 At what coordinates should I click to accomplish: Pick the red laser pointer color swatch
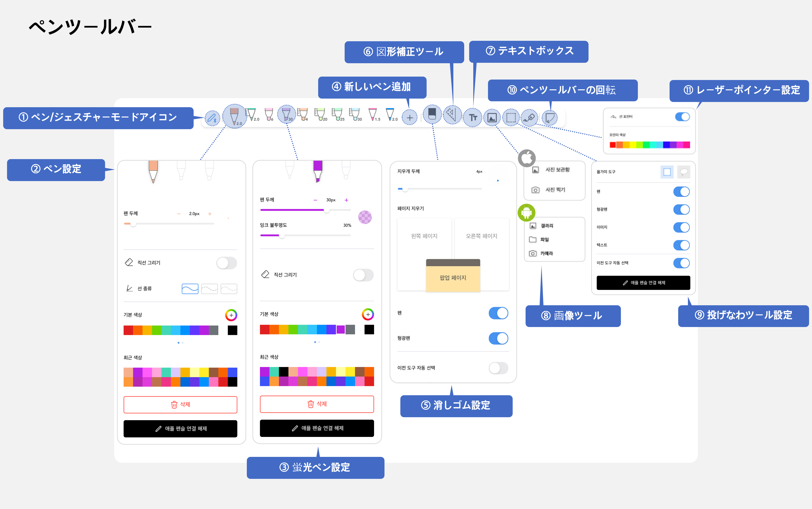(x=613, y=145)
